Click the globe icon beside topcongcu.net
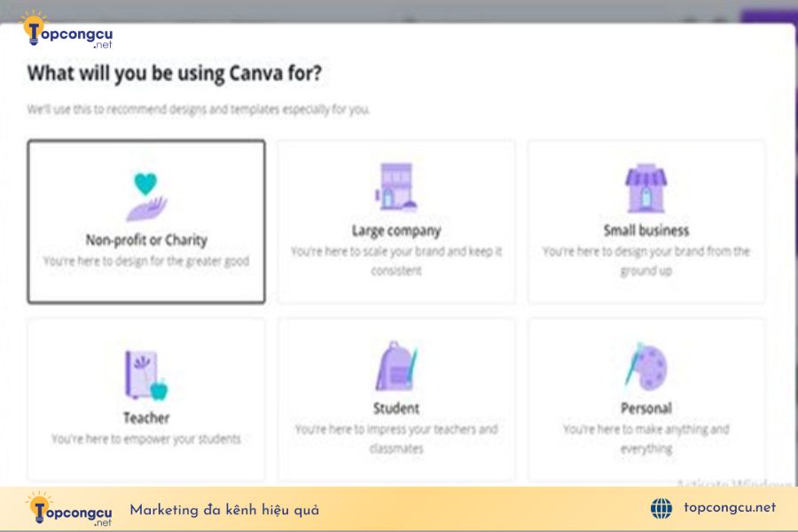 (661, 508)
